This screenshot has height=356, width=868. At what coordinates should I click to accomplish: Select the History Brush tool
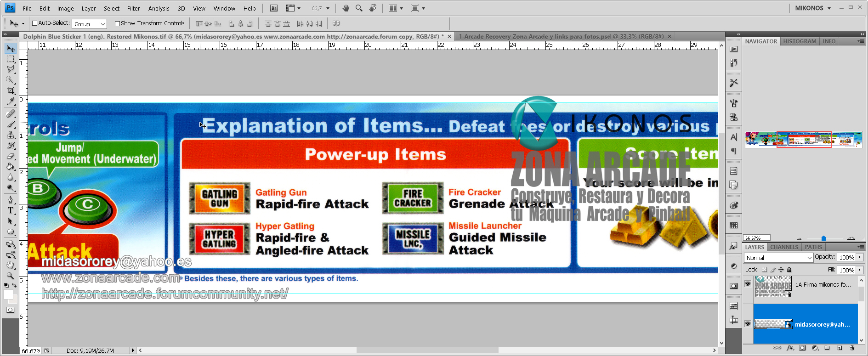(11, 146)
